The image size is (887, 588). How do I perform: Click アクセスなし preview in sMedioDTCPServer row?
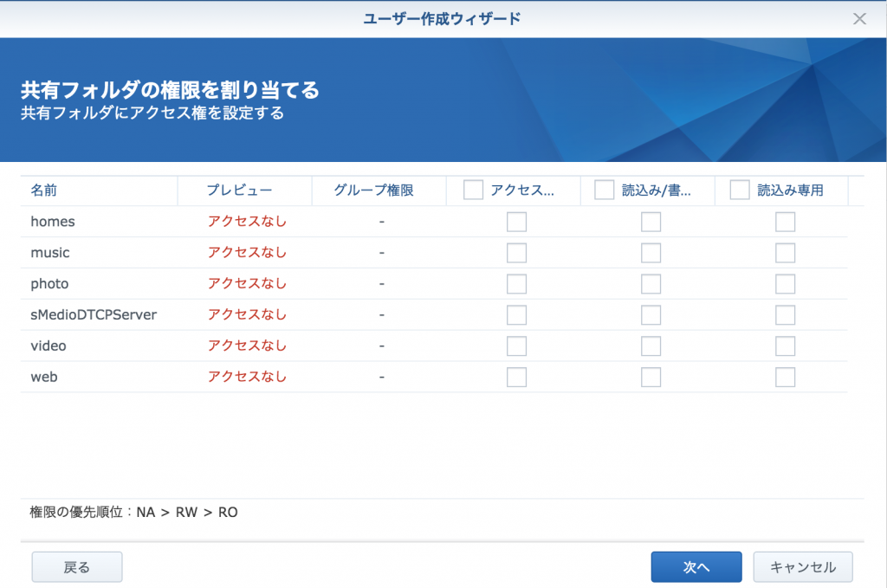[247, 315]
